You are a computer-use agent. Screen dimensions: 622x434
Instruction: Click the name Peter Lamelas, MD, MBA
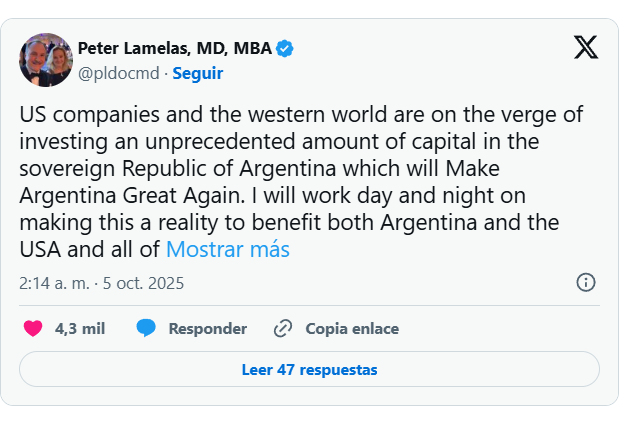175,48
